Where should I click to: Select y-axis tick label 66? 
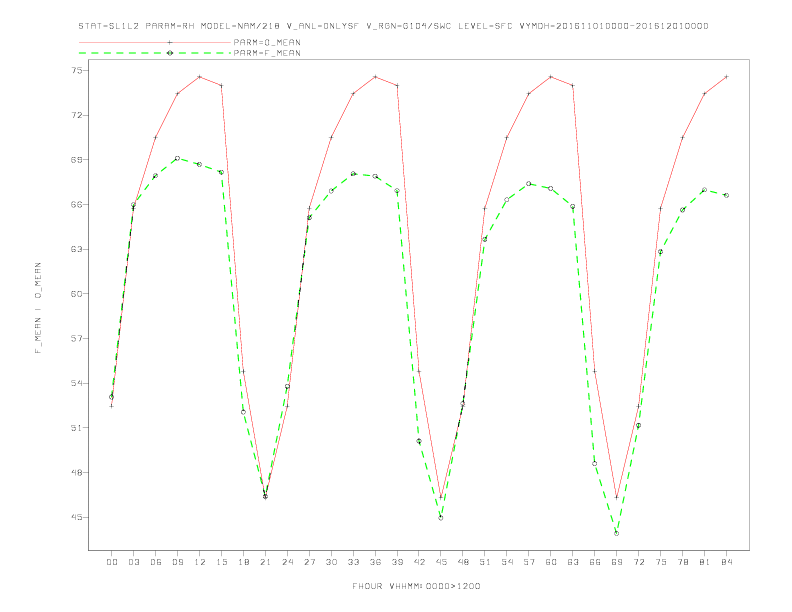click(x=76, y=205)
